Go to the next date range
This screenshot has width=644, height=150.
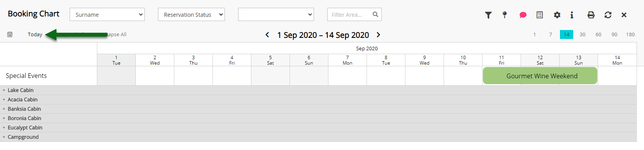point(378,35)
